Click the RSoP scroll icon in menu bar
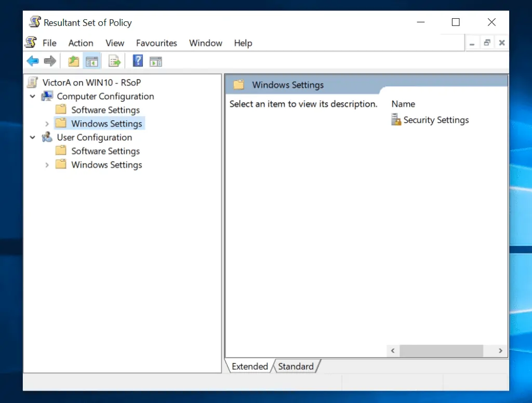 (x=31, y=43)
